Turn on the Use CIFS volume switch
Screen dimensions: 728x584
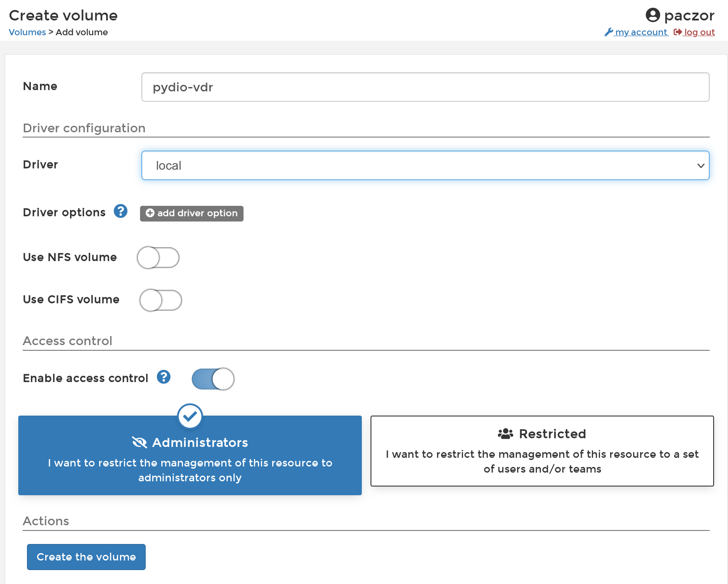(x=160, y=300)
